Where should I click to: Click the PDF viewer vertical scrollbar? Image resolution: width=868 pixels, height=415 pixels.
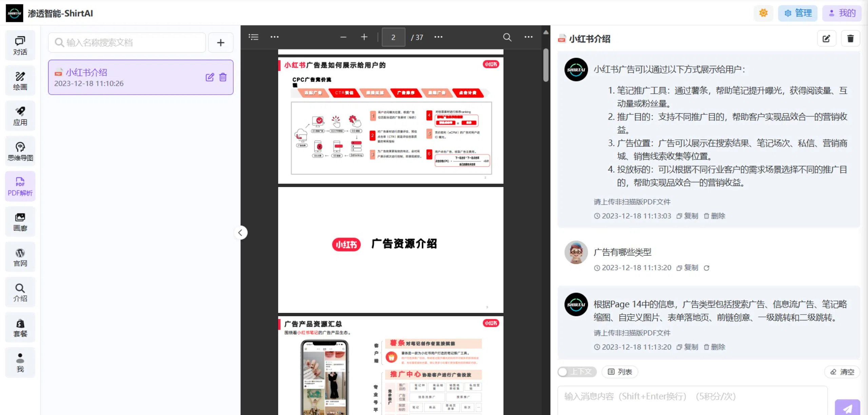point(546,65)
